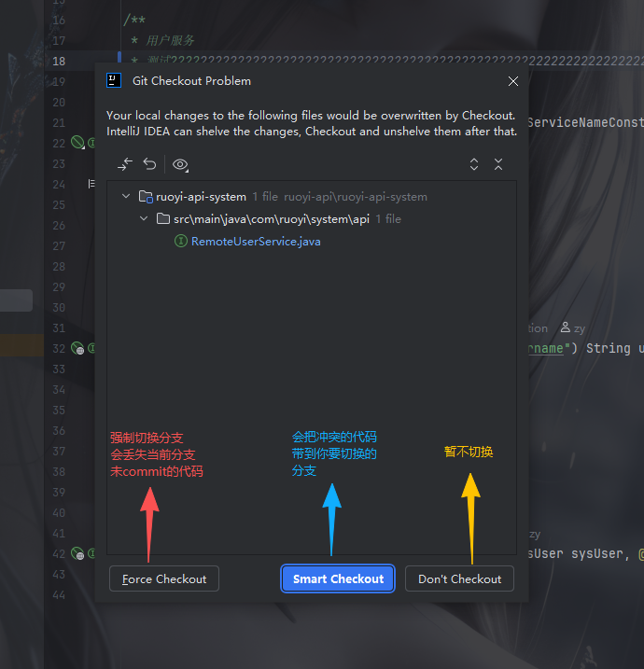This screenshot has height=669, width=644.
Task: Collapse the src\main\java\com\ruoyi\system\api folder
Action: [x=144, y=218]
